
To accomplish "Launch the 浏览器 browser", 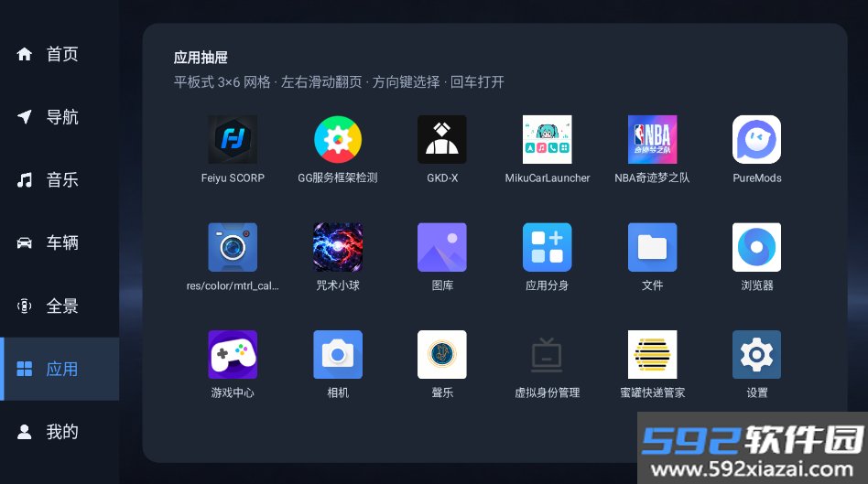I will tap(756, 247).
